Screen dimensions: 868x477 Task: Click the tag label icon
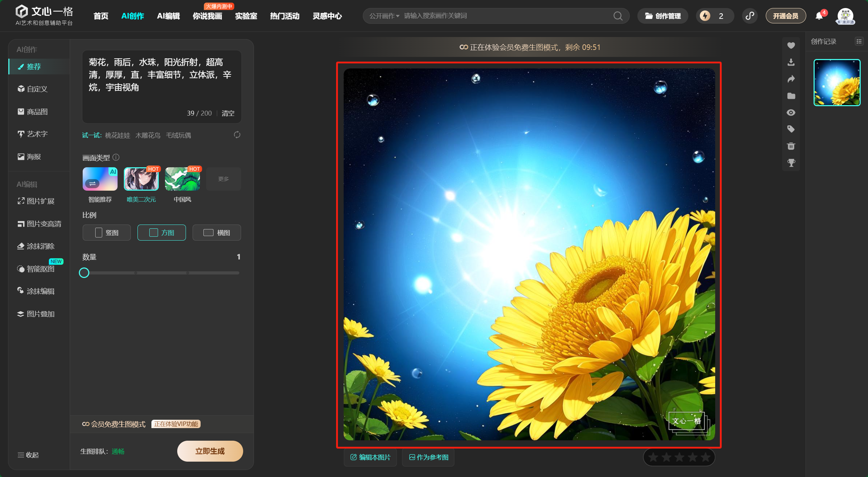tap(791, 129)
